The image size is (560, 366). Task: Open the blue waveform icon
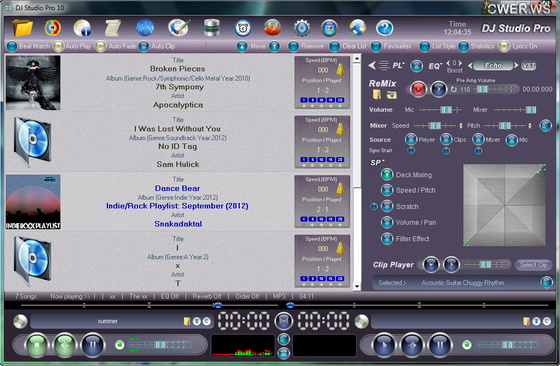tap(145, 28)
